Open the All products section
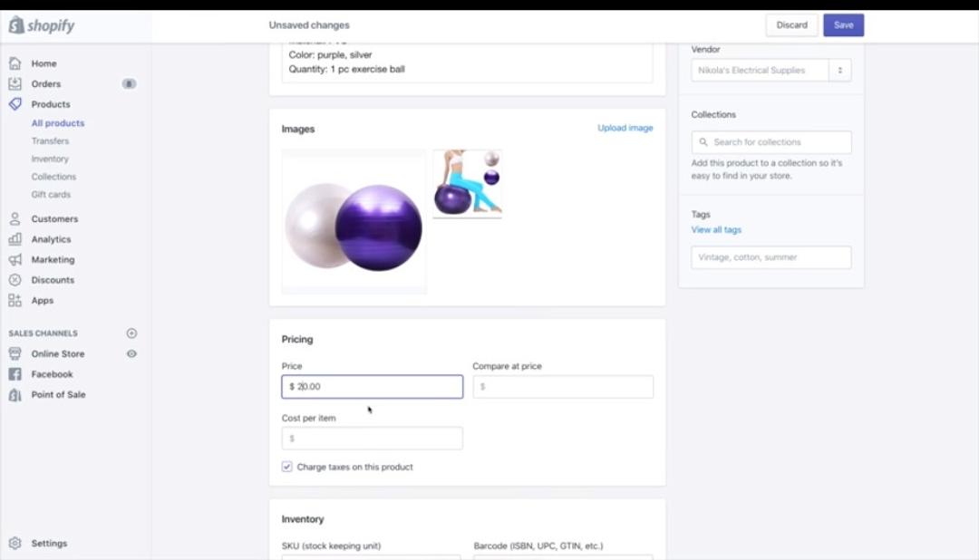Screen dimensions: 979x560 tap(57, 122)
